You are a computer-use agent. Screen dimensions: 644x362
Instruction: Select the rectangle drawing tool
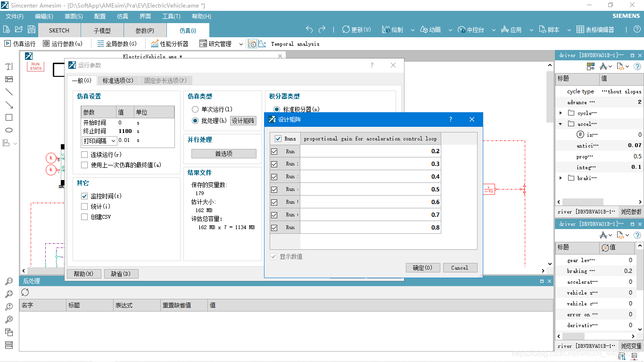point(9,117)
